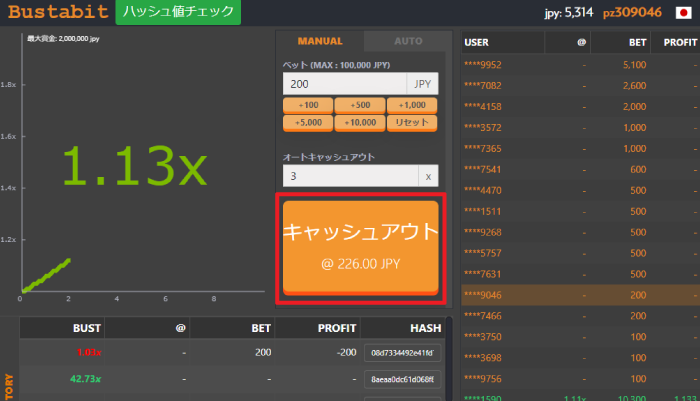The width and height of the screenshot is (700, 401).
Task: Select the highlighted ****9046 user row
Action: (x=580, y=295)
